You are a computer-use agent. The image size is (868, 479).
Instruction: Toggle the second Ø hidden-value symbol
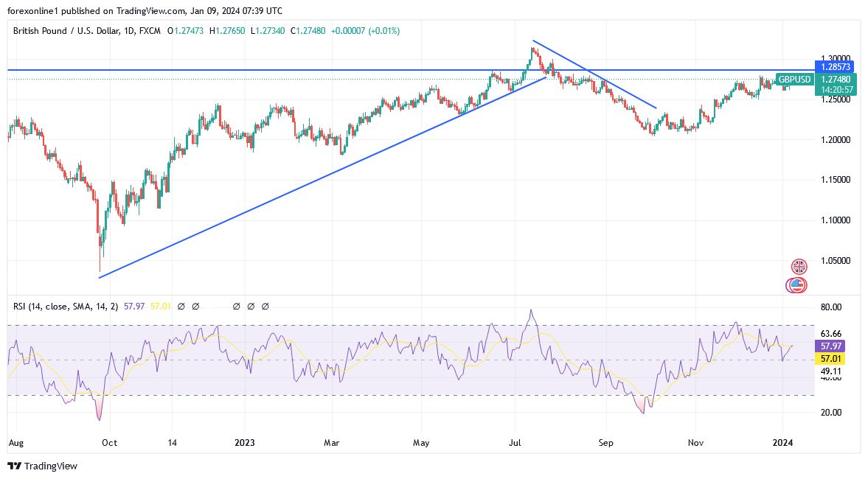tap(195, 306)
